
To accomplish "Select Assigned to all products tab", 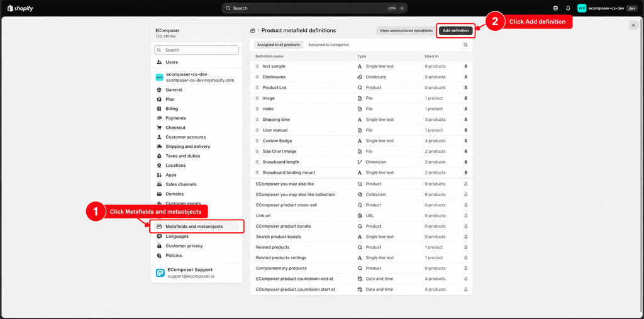I will coord(279,45).
